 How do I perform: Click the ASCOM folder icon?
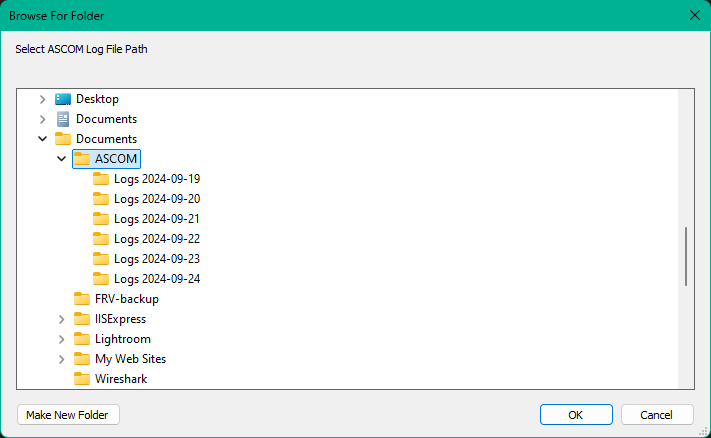pyautogui.click(x=82, y=159)
